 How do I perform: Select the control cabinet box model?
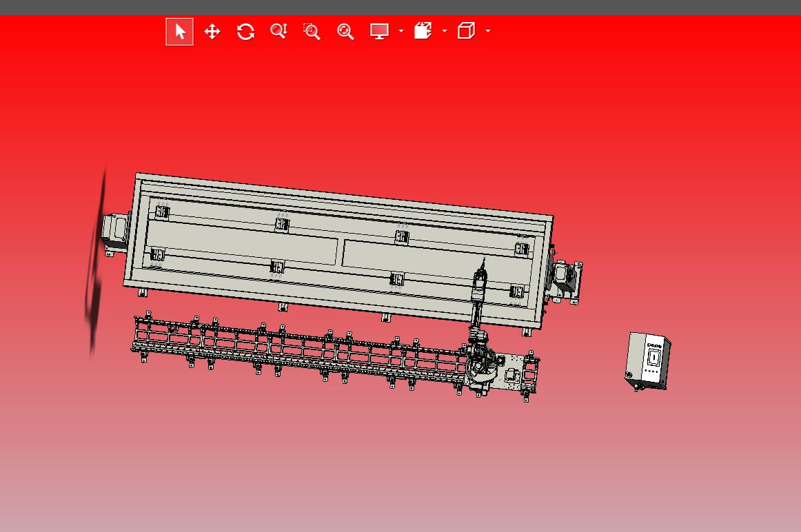point(648,362)
